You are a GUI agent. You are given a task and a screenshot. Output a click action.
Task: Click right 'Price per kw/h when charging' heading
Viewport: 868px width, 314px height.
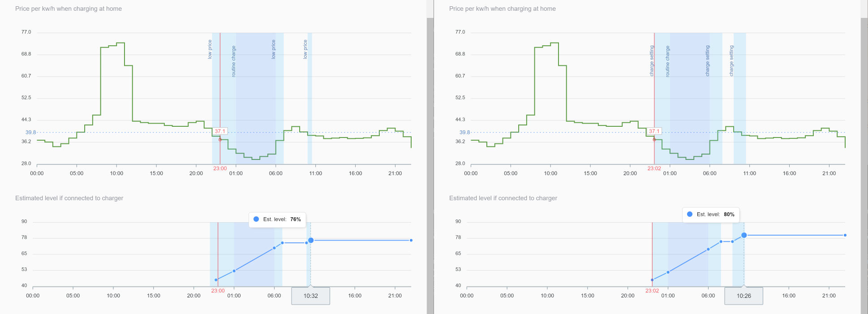[x=502, y=9]
